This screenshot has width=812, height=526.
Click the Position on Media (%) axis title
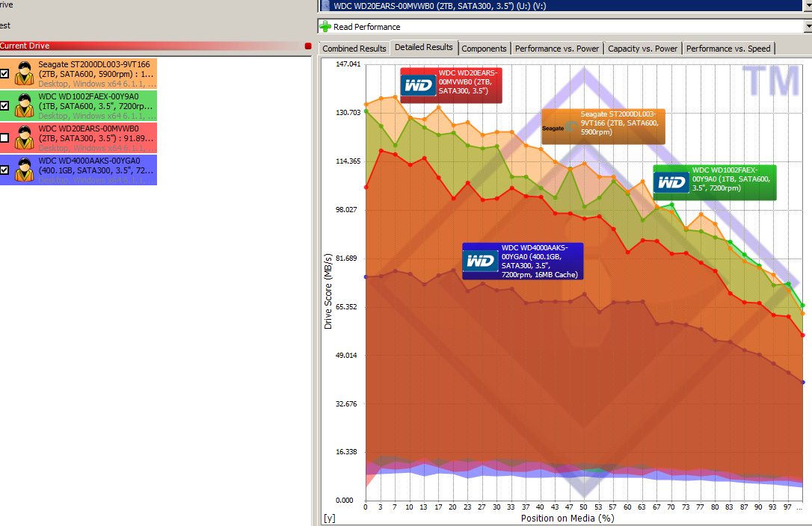[568, 519]
